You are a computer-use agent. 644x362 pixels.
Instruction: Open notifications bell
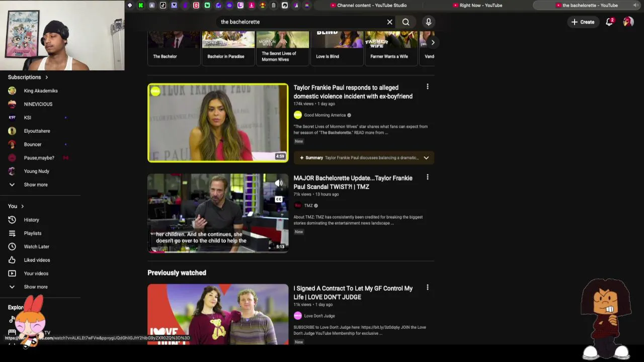(609, 22)
